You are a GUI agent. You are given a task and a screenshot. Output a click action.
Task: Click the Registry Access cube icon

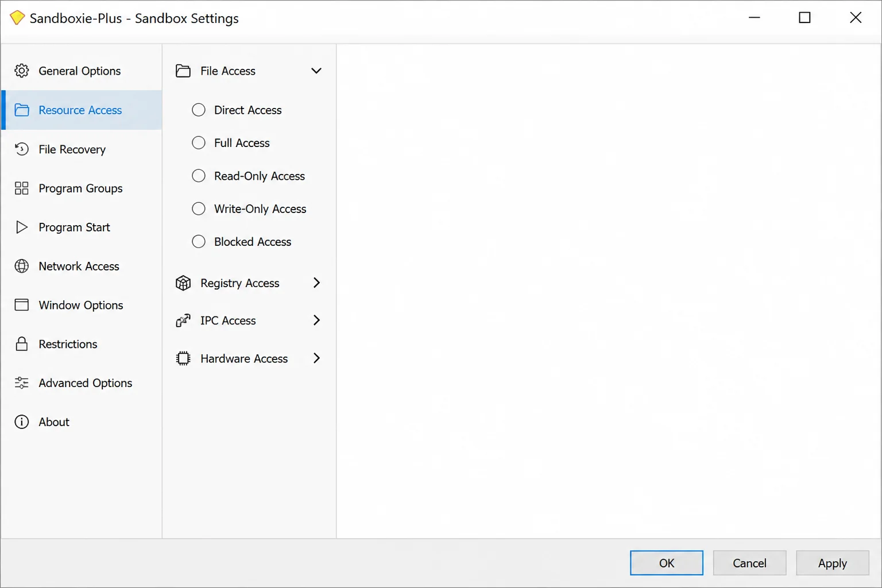[183, 283]
